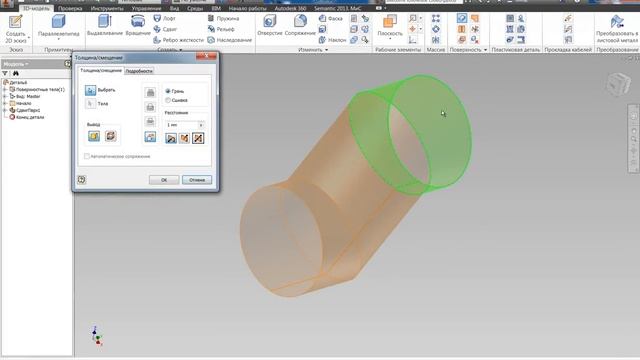Click the help icon in dialog bottom-left corner
640x360 pixels.
(82, 180)
